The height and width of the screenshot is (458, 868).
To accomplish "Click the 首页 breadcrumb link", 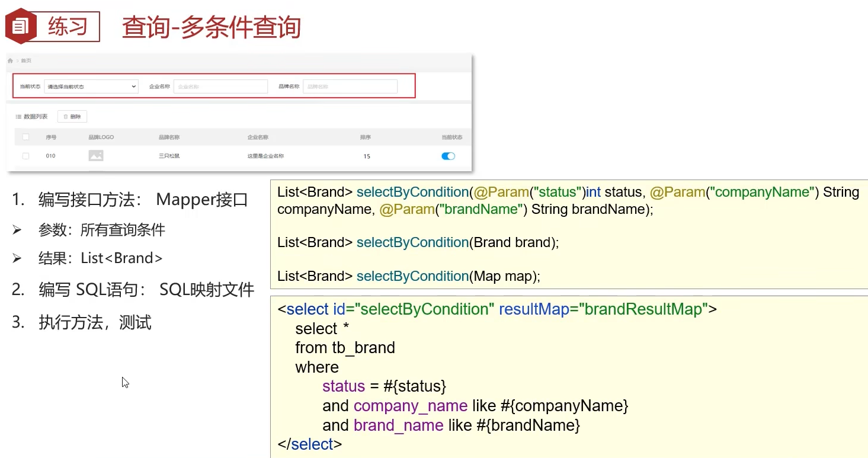I will pyautogui.click(x=26, y=60).
